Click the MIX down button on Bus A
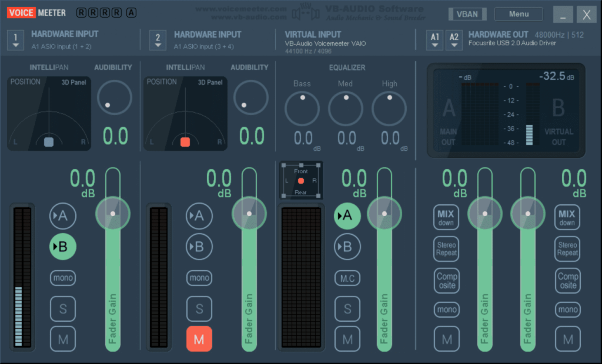 pos(446,217)
